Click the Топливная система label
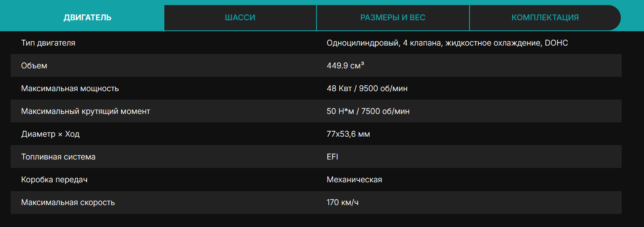644x227 pixels. click(x=58, y=157)
